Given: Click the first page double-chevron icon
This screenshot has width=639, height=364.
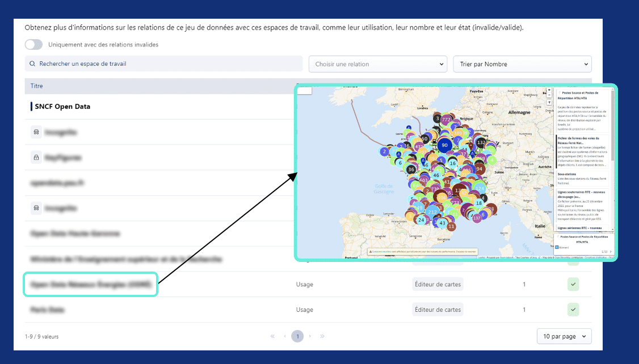Looking at the screenshot, I should [273, 336].
